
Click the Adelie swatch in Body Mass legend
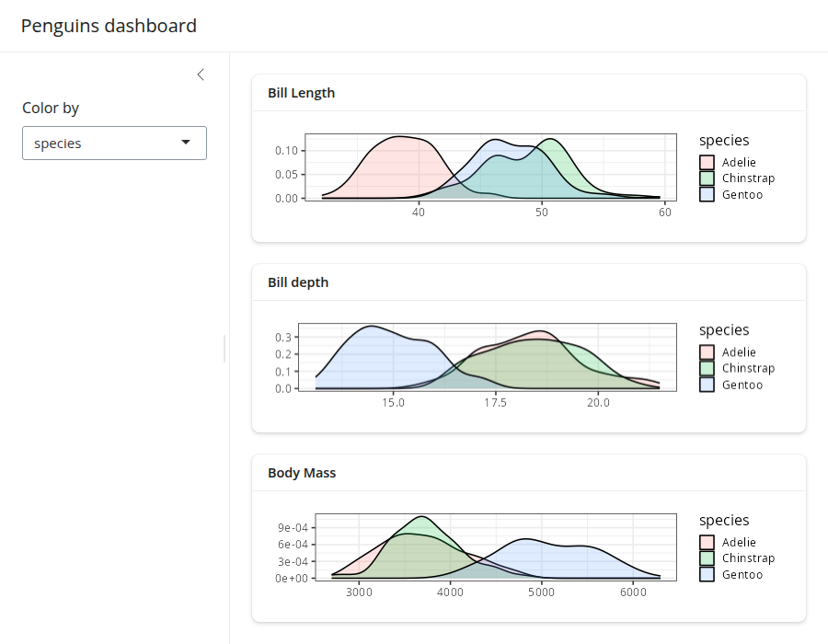(707, 543)
